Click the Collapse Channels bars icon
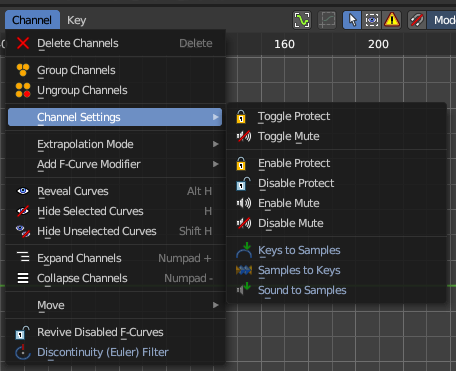 point(23,278)
